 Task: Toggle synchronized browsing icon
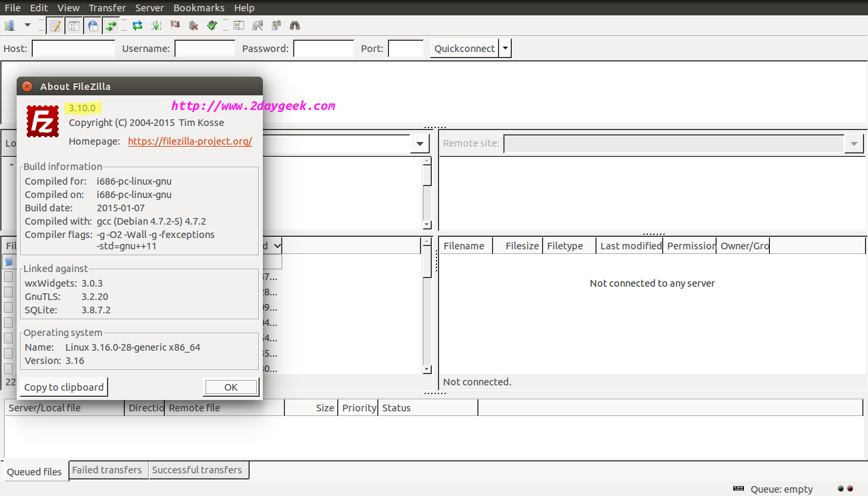276,26
